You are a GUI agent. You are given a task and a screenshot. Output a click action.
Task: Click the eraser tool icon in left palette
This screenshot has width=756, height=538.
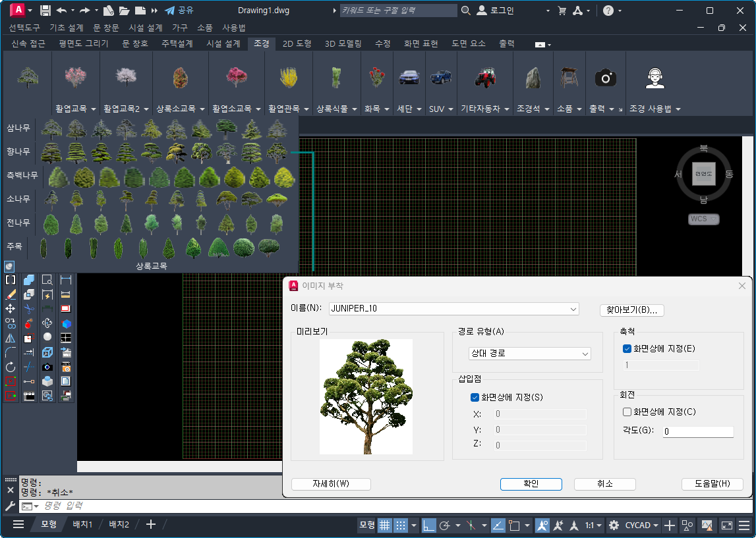click(x=11, y=294)
